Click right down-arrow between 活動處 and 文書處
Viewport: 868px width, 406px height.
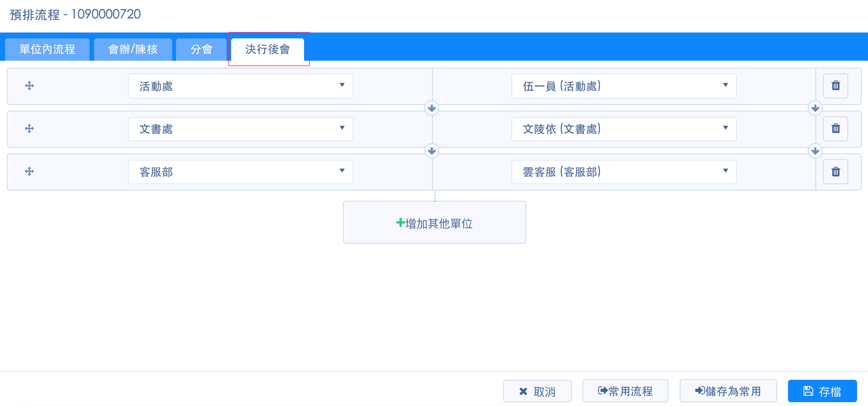[815, 108]
